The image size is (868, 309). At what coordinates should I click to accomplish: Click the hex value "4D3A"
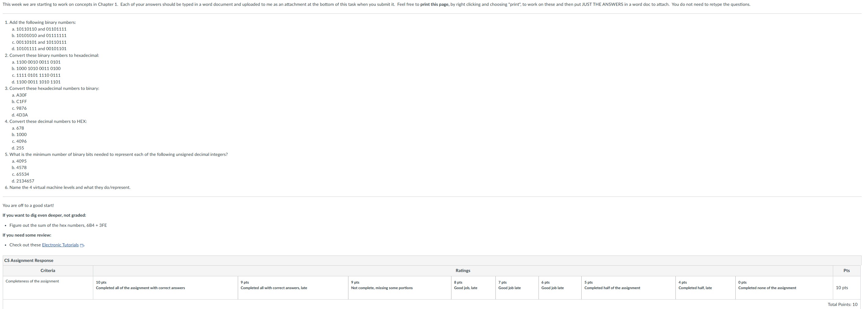coord(22,115)
